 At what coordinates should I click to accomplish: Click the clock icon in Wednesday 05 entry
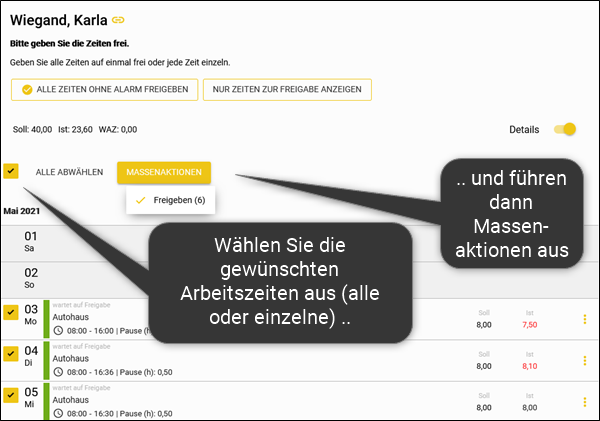[58, 412]
